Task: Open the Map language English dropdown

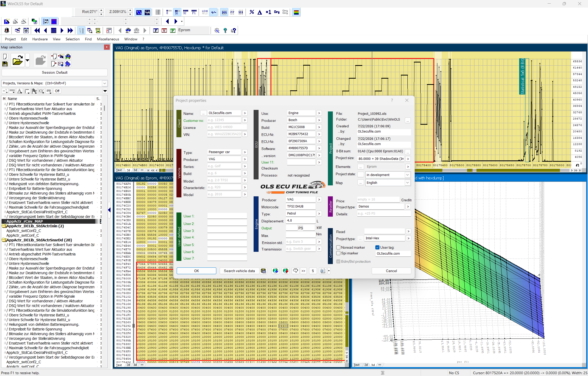Action: tap(407, 183)
